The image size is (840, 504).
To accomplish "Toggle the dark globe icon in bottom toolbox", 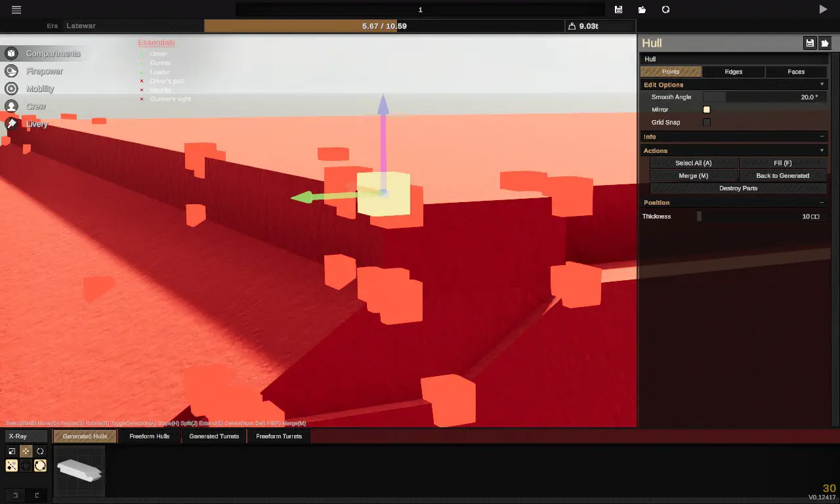I will 26,466.
